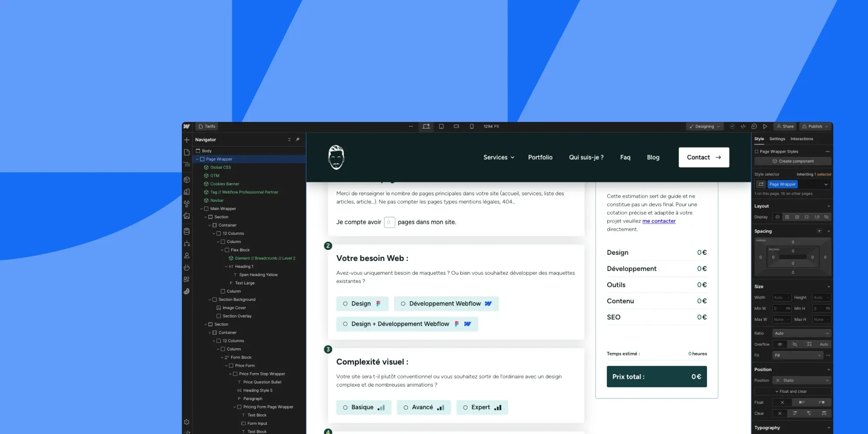Click the me contacter link
The width and height of the screenshot is (868, 434).
click(659, 221)
